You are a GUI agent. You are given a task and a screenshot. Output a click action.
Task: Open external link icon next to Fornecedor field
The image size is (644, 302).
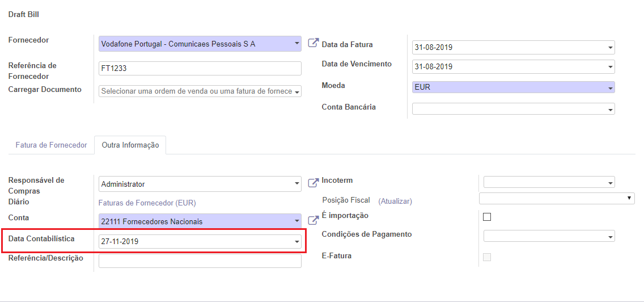313,43
